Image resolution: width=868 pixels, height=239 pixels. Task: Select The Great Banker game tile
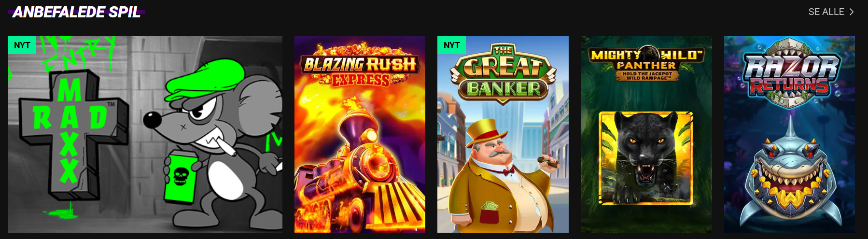tap(503, 134)
